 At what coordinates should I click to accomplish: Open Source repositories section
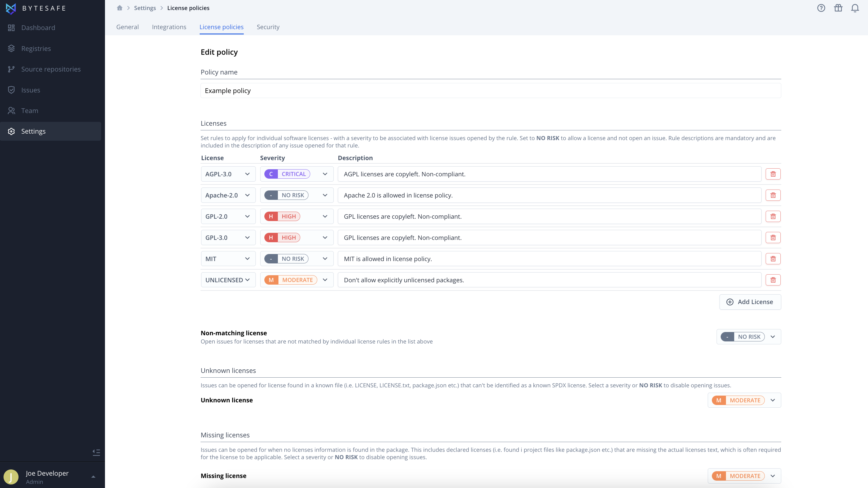tap(51, 69)
